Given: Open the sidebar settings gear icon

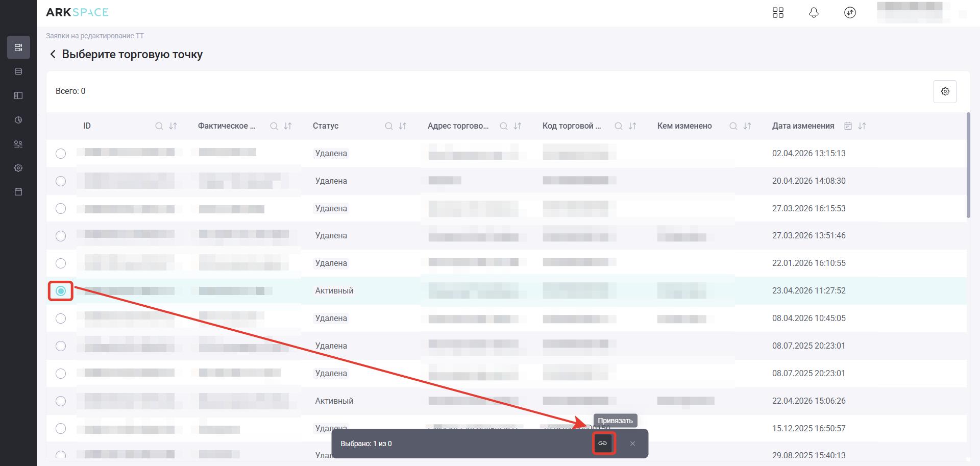Looking at the screenshot, I should click(x=18, y=168).
